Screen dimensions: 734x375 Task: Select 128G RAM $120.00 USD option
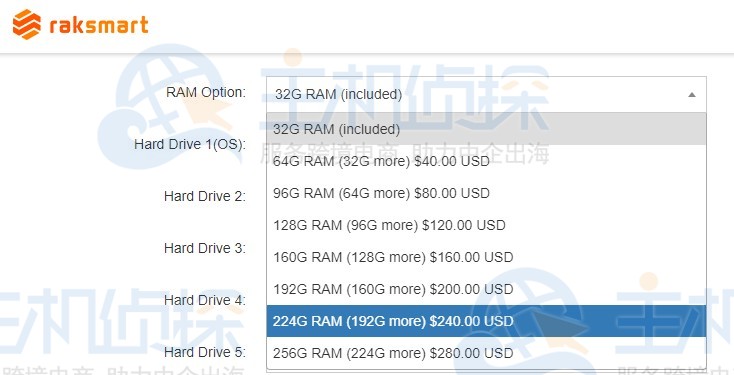point(486,225)
